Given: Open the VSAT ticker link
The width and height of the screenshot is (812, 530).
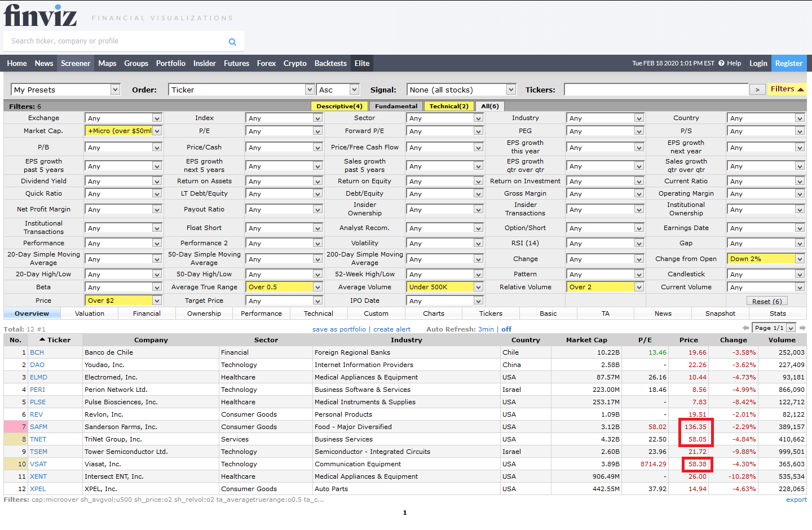Looking at the screenshot, I should tap(38, 464).
